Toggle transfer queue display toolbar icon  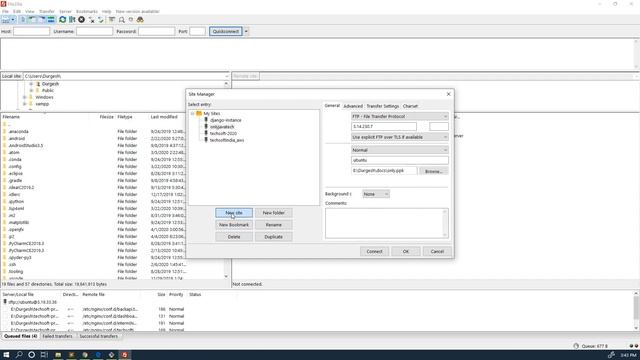(x=51, y=20)
